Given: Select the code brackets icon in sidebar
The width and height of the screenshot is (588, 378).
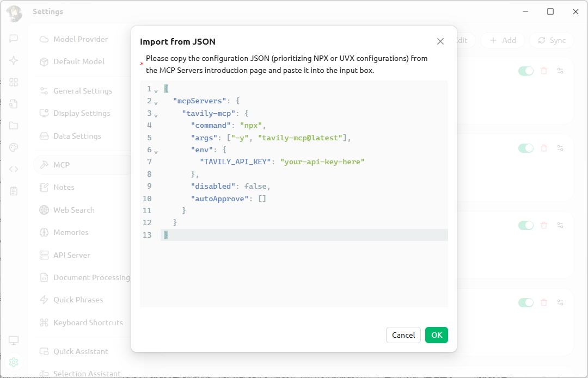Looking at the screenshot, I should (14, 169).
